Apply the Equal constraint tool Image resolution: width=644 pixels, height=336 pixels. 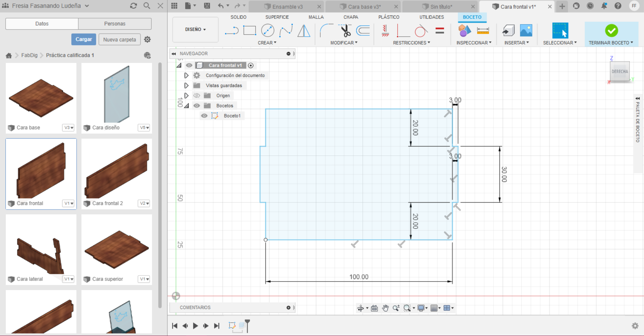pyautogui.click(x=440, y=31)
